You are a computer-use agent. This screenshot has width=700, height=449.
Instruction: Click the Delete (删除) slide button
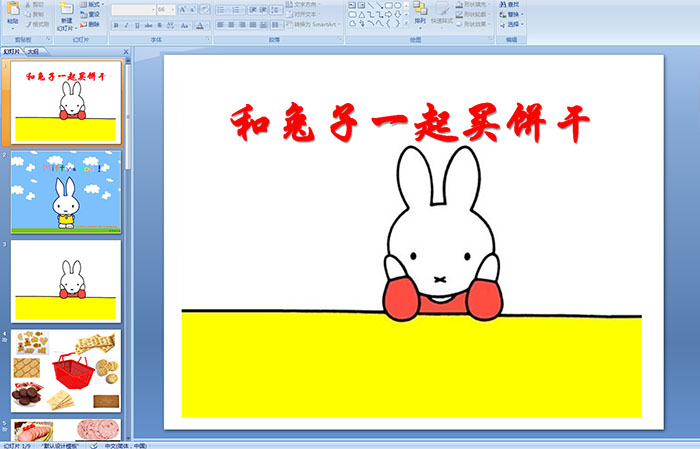point(90,24)
